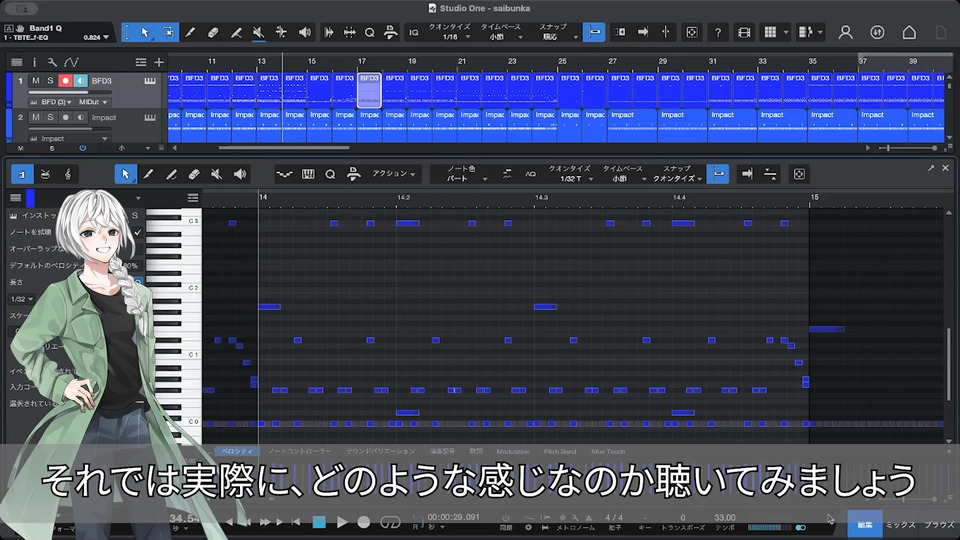Switch to the Pitch Bend lane tab

click(560, 452)
